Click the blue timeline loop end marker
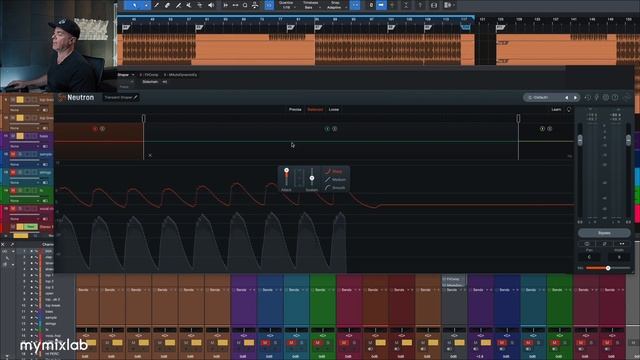The height and width of the screenshot is (360, 640). coord(465,27)
